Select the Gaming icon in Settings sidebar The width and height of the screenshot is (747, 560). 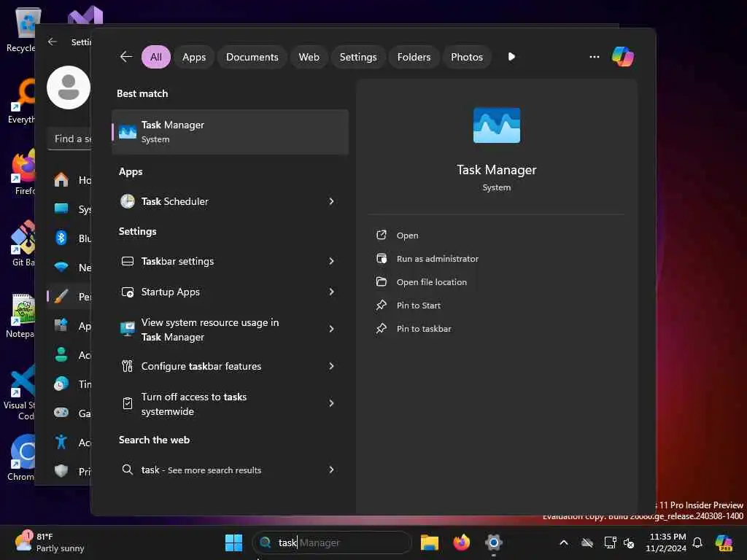[x=61, y=413]
